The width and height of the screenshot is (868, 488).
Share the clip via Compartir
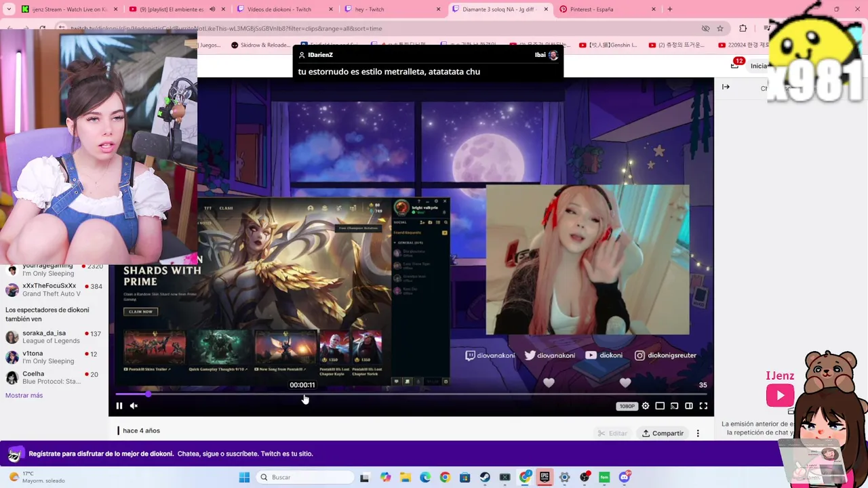pos(663,433)
